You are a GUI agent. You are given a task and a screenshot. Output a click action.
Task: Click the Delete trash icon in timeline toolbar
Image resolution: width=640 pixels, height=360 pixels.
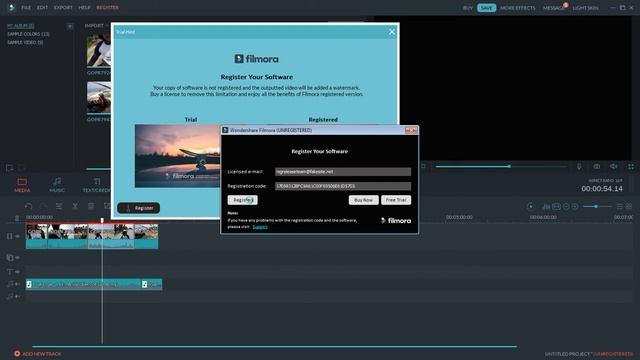91,206
